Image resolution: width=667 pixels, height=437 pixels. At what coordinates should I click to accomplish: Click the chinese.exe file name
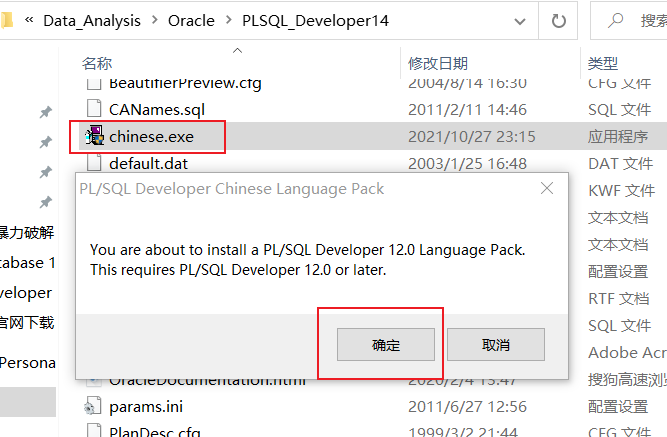point(151,137)
